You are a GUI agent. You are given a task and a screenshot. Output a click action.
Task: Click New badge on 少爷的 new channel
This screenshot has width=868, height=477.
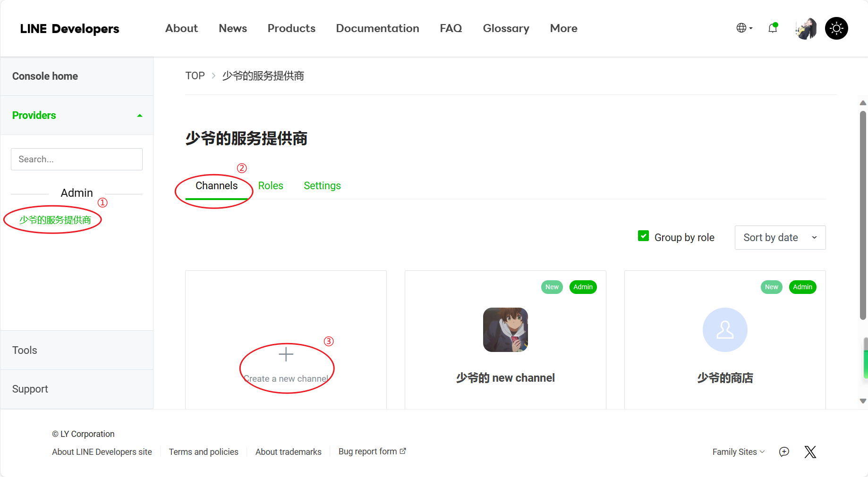pos(552,287)
